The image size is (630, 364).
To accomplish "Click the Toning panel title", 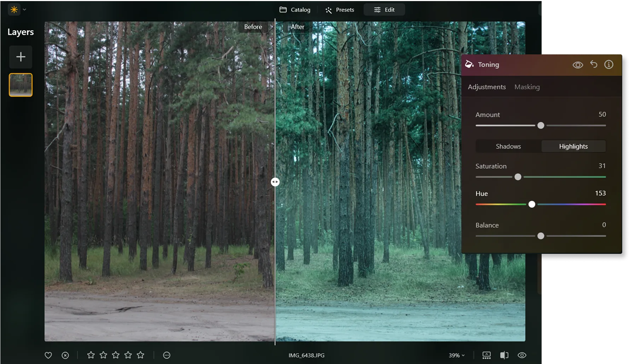I will (x=489, y=65).
